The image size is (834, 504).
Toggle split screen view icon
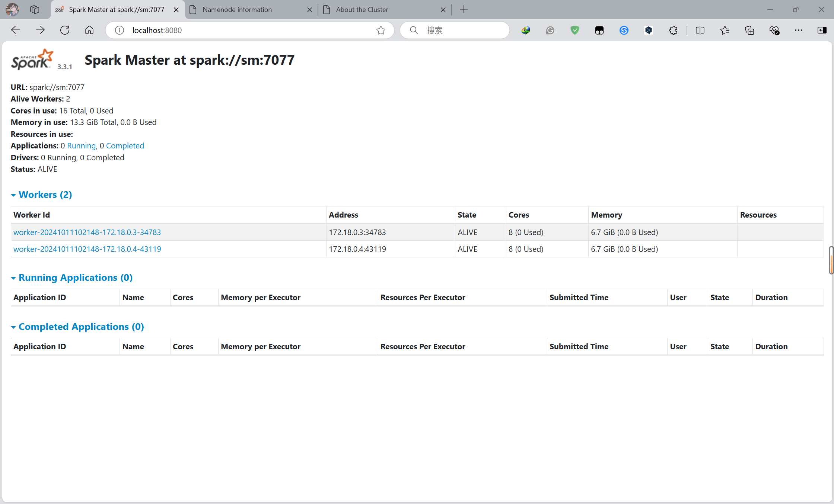(x=700, y=30)
